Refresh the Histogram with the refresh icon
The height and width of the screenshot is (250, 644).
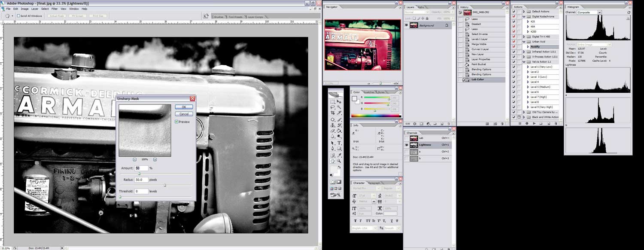click(x=629, y=12)
